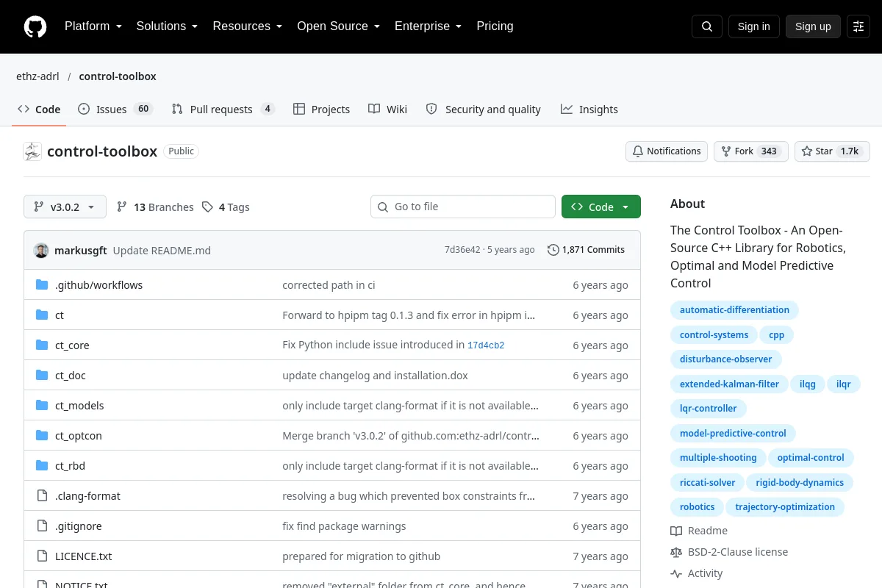882x588 pixels.
Task: Click the repository avatar next to control-toolbox
Action: point(32,151)
